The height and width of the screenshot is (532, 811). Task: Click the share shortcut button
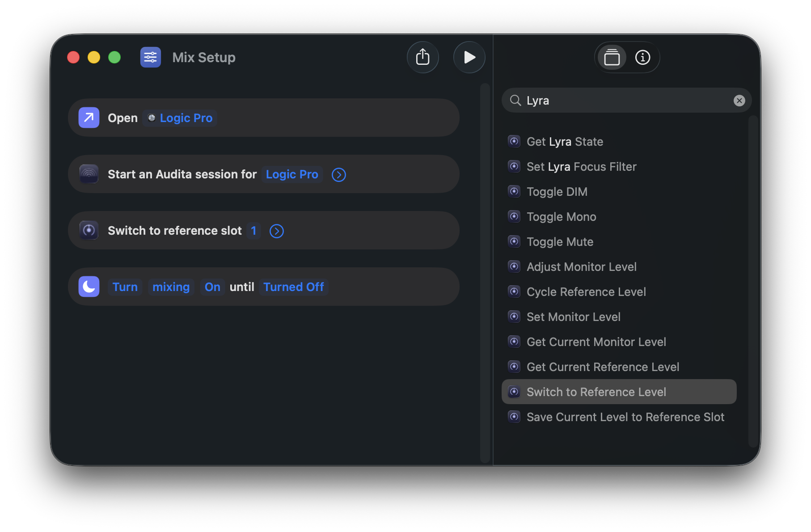tap(422, 57)
